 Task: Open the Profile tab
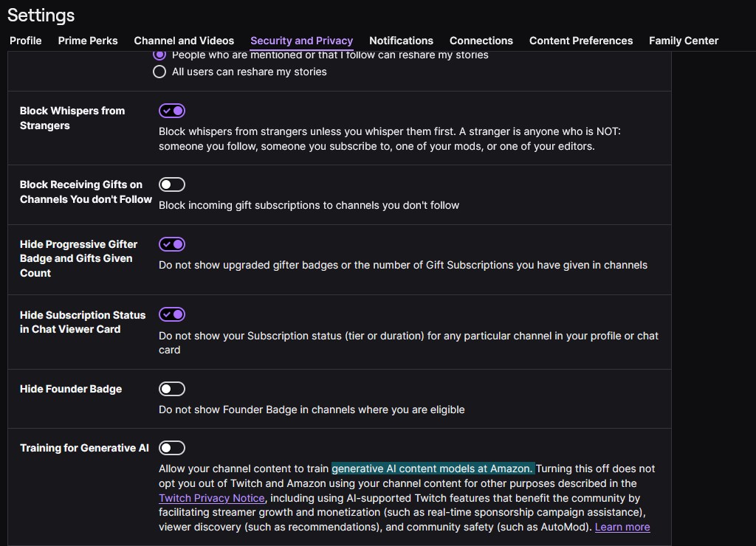click(26, 41)
